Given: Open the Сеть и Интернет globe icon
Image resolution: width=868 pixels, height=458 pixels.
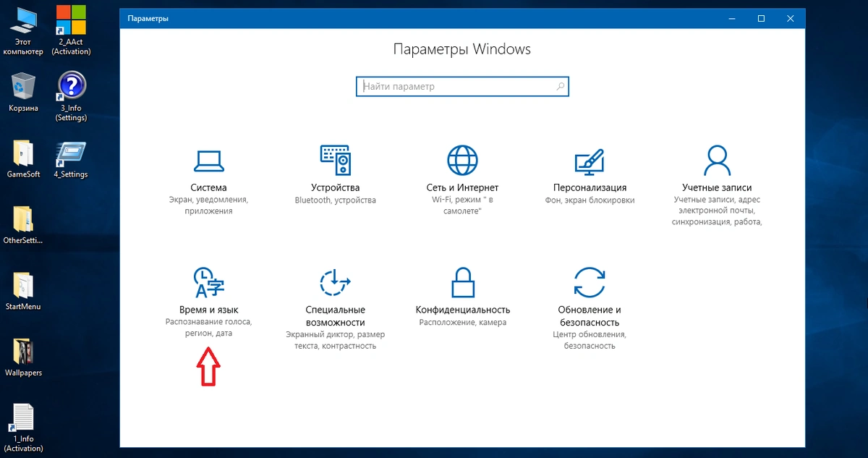Looking at the screenshot, I should [462, 160].
